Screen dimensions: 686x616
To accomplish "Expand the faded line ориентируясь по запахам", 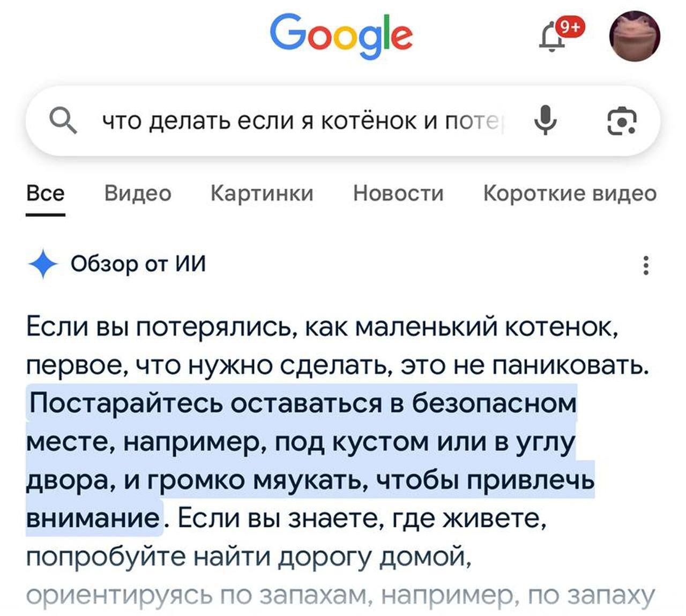I will pos(340,596).
